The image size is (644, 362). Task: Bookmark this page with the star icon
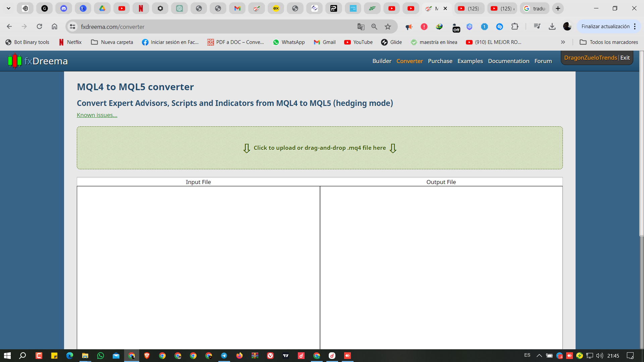pyautogui.click(x=388, y=26)
